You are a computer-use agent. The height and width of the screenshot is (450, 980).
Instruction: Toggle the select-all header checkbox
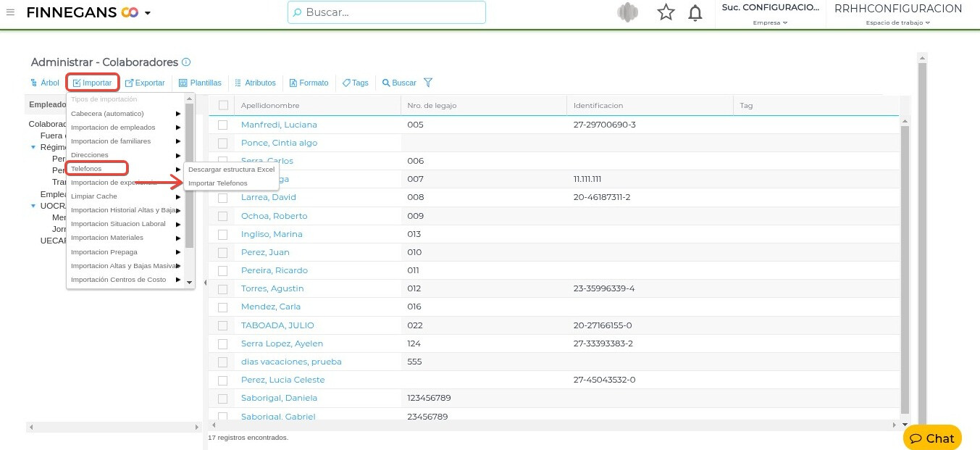223,105
